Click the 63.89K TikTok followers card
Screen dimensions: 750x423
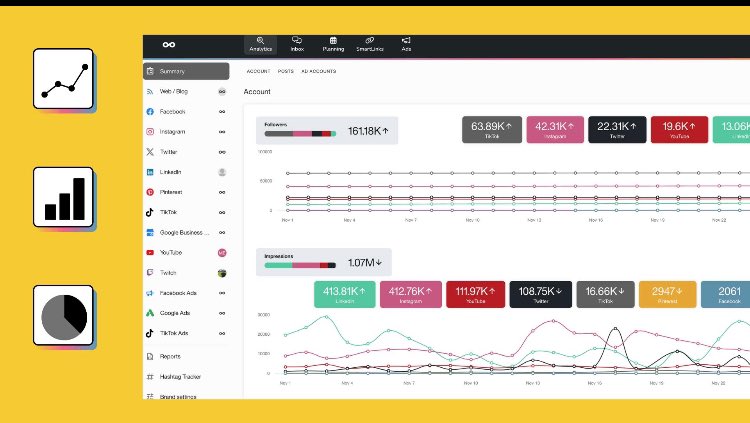[x=492, y=130]
